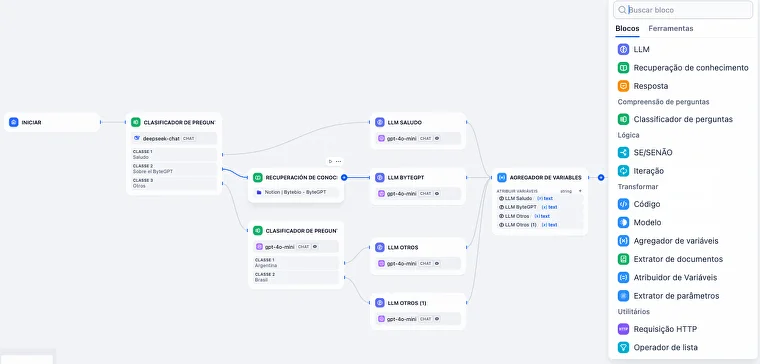Switch to the Ferramentas tab
Screen dimensions: 760x364
coord(671,29)
